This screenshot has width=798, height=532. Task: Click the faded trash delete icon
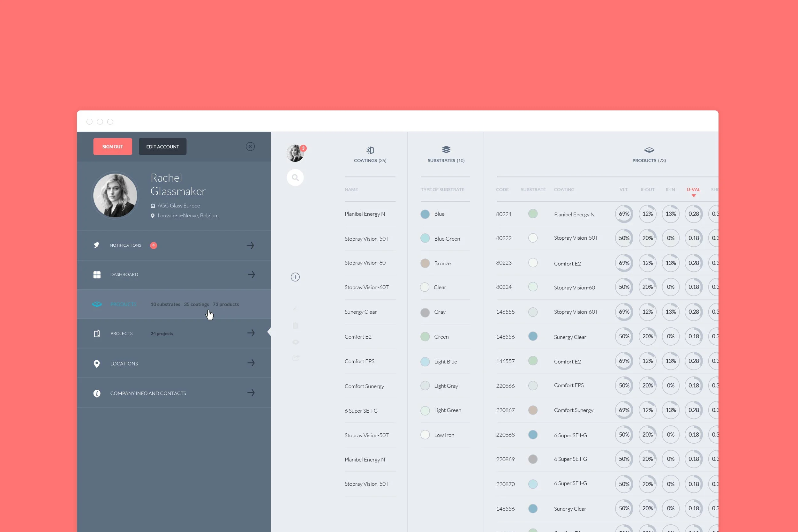[x=295, y=326]
